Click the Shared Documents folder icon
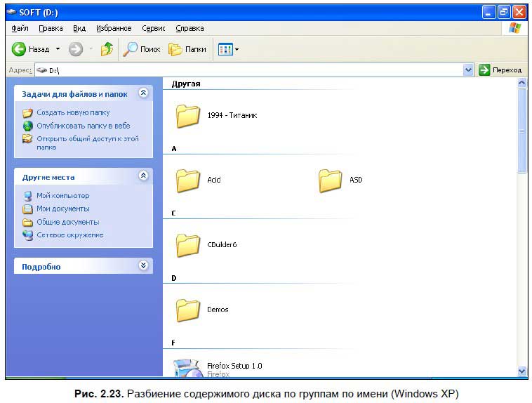Image resolution: width=532 pixels, height=403 pixels. pyautogui.click(x=27, y=222)
